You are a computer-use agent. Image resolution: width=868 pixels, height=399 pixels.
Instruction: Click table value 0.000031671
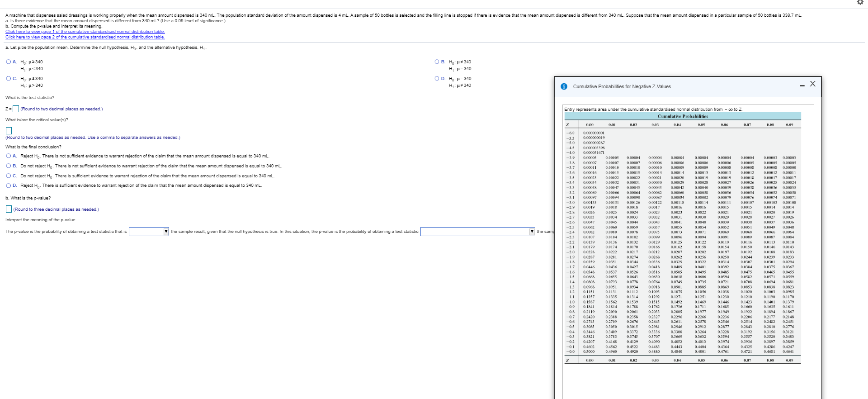click(594, 153)
